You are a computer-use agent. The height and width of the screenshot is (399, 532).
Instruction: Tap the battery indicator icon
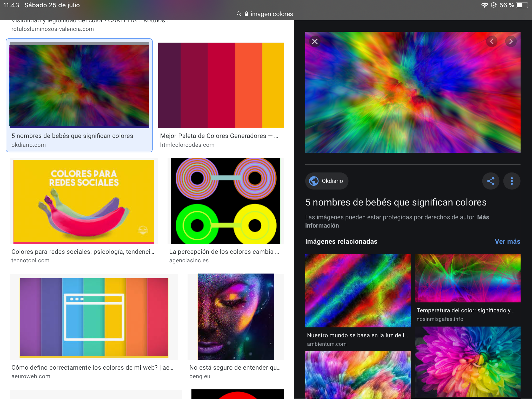[x=522, y=5]
